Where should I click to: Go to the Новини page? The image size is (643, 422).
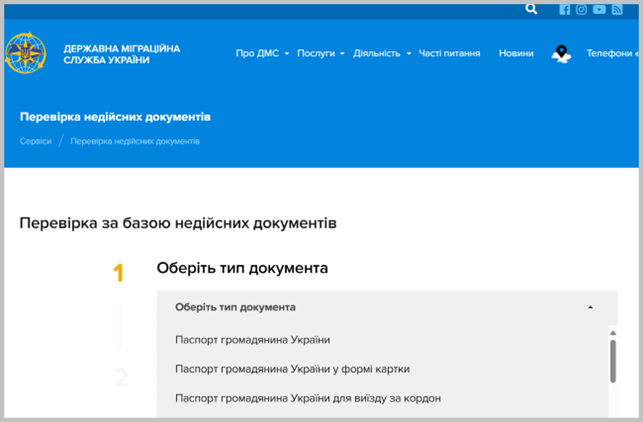click(x=516, y=54)
